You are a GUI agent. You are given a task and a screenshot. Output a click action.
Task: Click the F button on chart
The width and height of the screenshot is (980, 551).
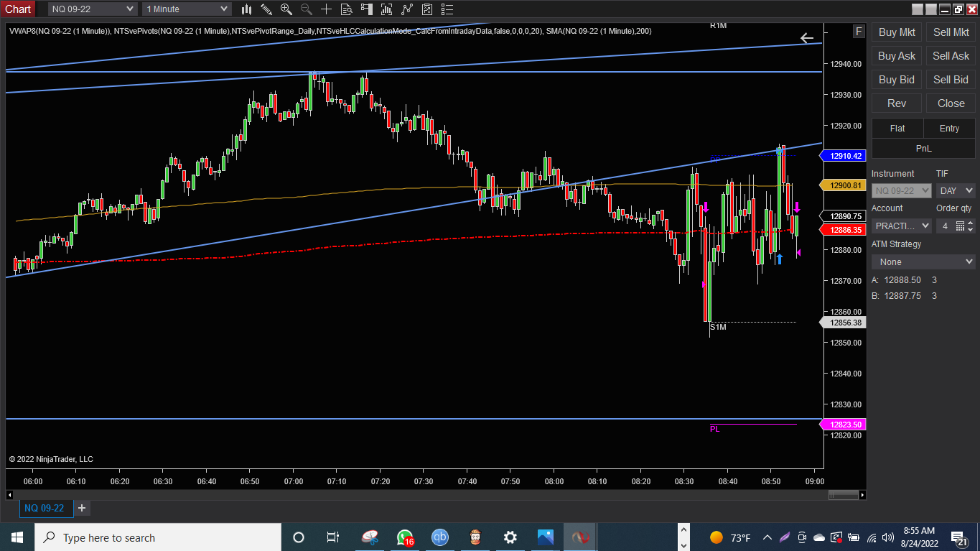pos(859,32)
